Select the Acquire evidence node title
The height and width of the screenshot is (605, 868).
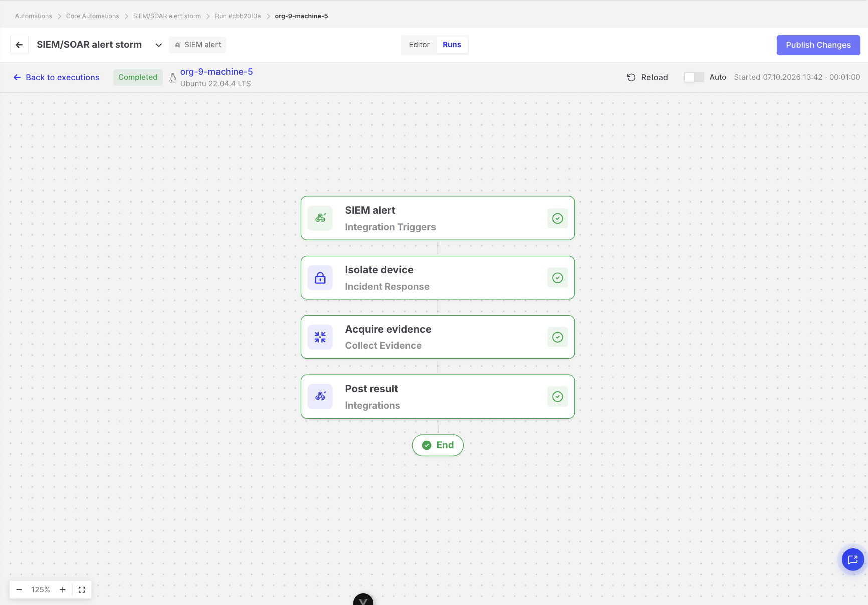[388, 329]
